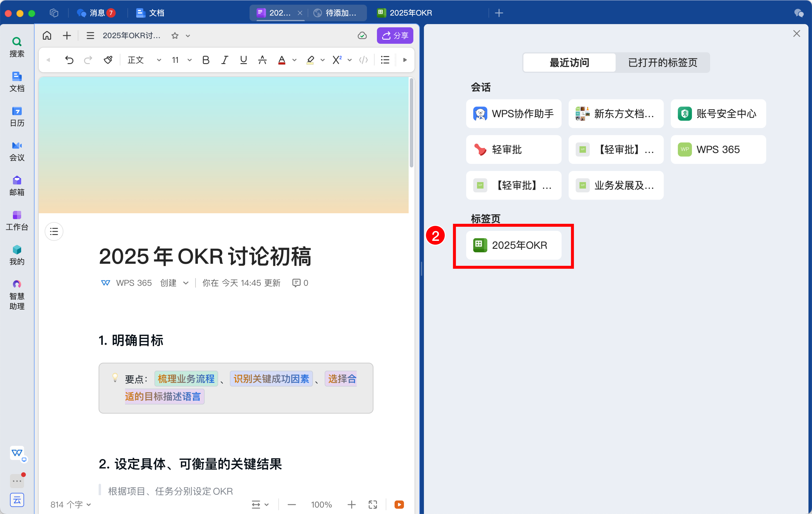812x514 pixels.
Task: Start presentation mode with the orange play icon
Action: (x=399, y=505)
